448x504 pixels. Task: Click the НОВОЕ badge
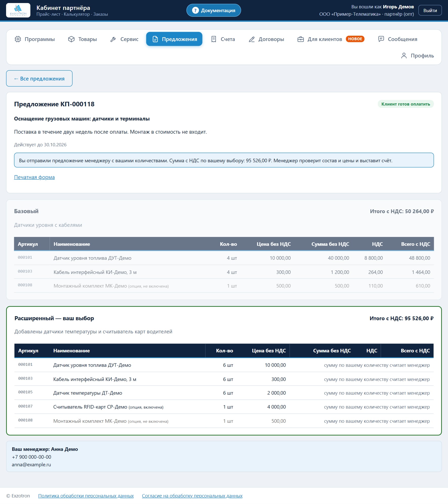(x=355, y=39)
